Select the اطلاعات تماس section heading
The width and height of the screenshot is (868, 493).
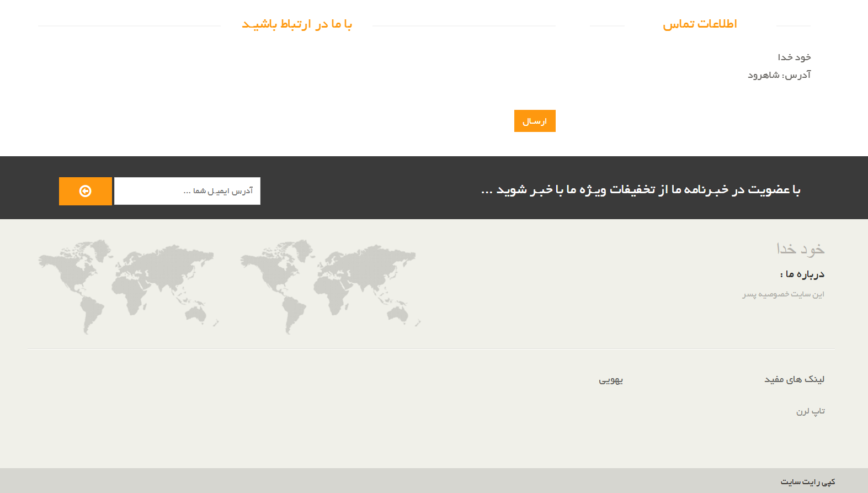click(x=700, y=24)
